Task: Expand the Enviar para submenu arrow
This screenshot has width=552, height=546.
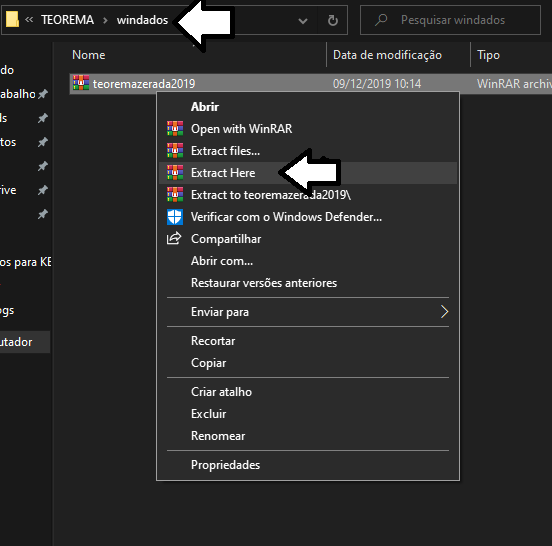Action: point(444,312)
